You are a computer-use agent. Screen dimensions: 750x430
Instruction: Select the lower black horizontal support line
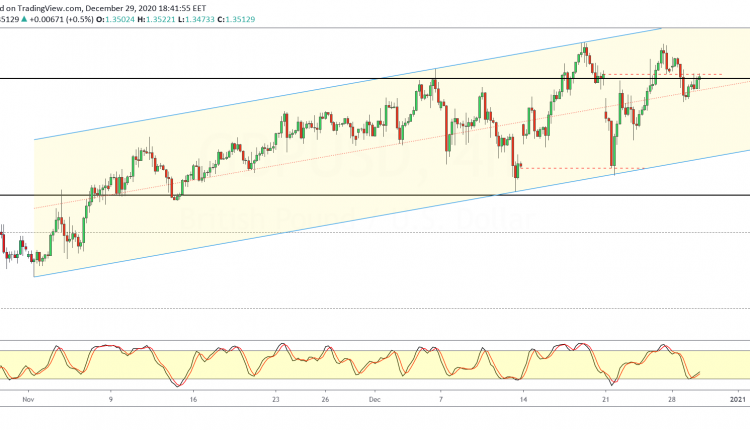point(300,195)
